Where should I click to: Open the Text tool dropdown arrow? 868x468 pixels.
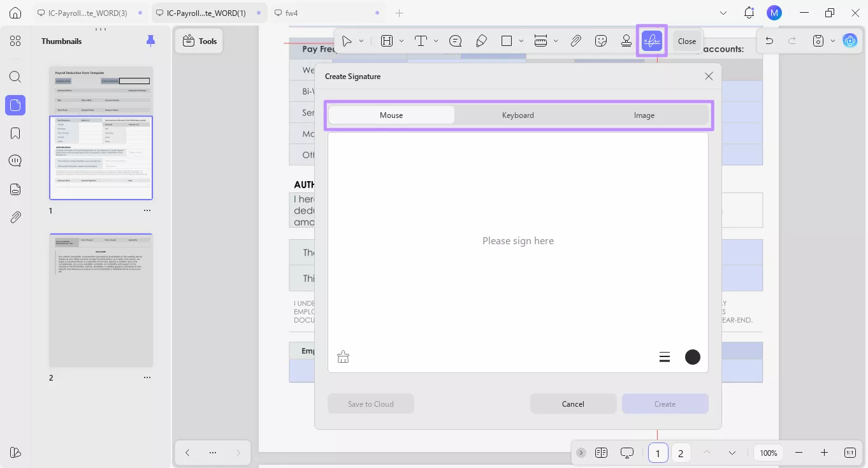(x=436, y=40)
